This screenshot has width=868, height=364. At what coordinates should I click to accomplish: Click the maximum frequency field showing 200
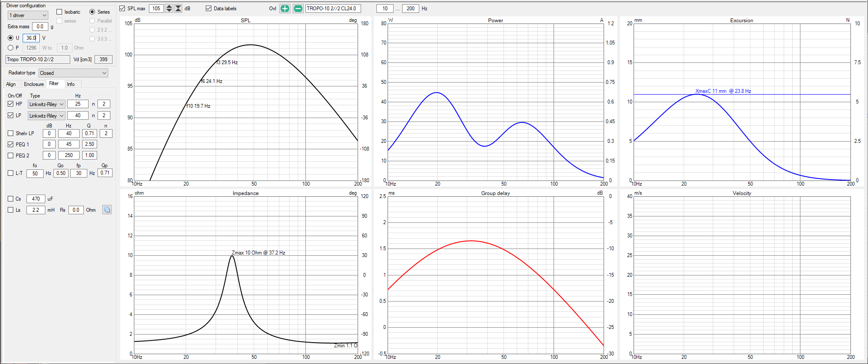pyautogui.click(x=411, y=9)
